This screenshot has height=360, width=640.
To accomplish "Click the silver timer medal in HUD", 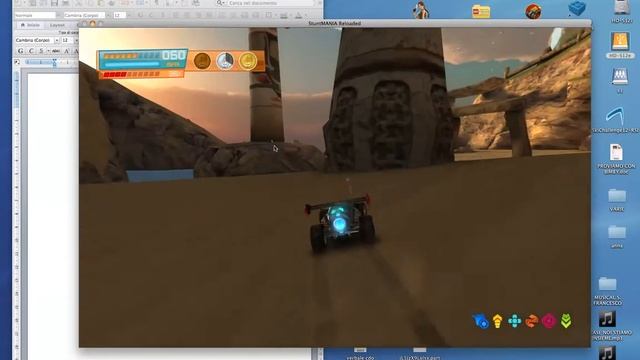I will (x=224, y=61).
